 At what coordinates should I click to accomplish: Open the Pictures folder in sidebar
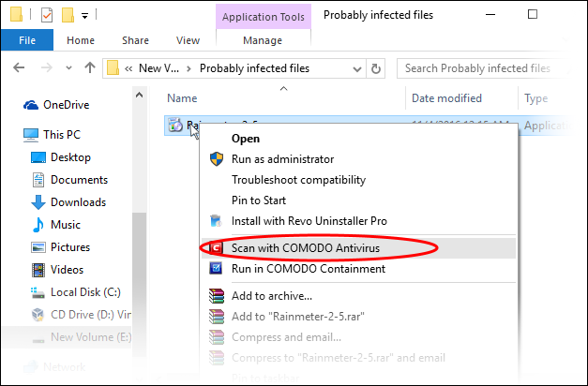(60, 247)
